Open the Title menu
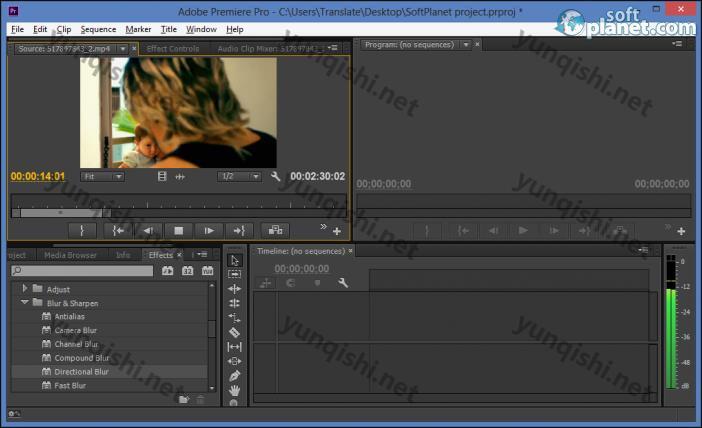 tap(168, 29)
